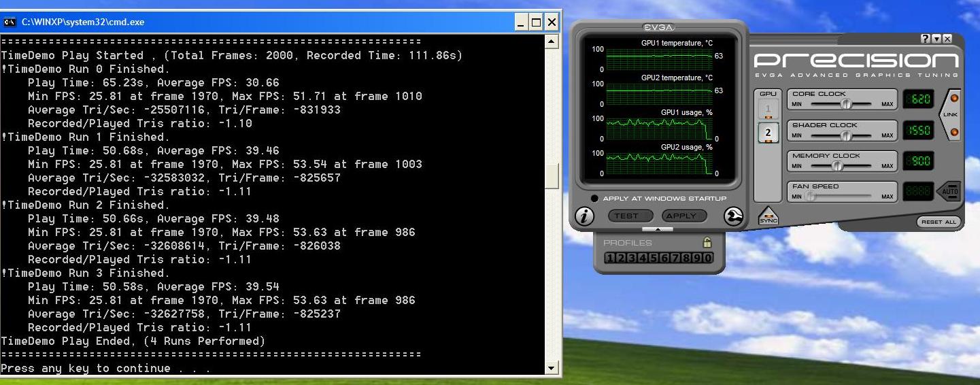Click the GPU1 temperature graph

(x=658, y=58)
